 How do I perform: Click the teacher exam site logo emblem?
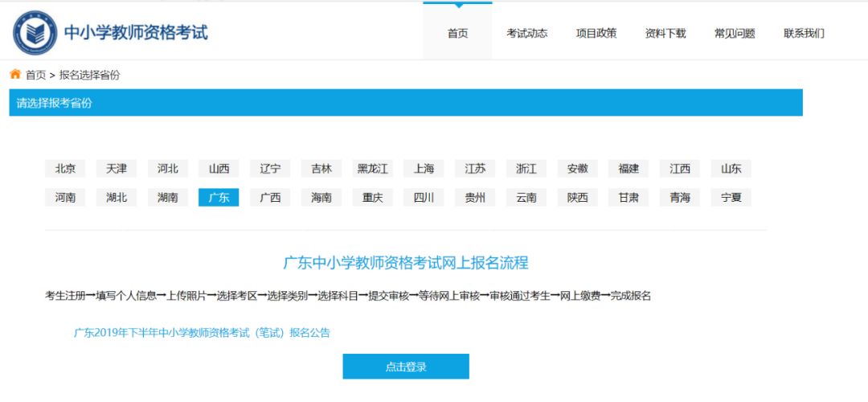pos(35,33)
